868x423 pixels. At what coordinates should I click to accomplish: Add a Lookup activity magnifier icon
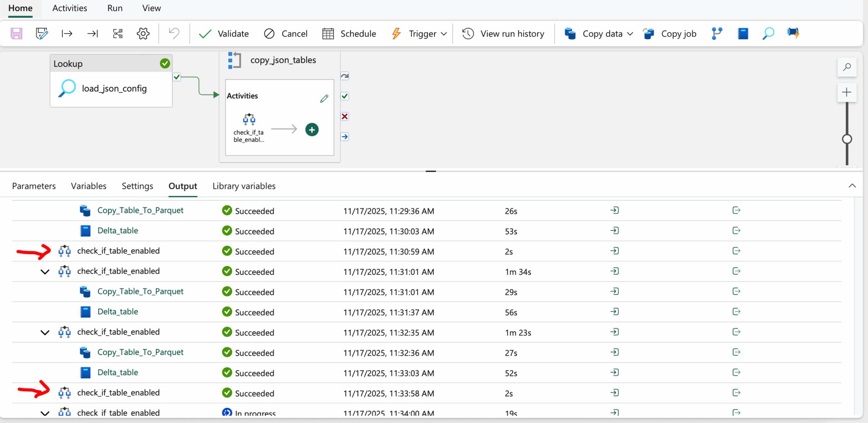click(x=768, y=33)
